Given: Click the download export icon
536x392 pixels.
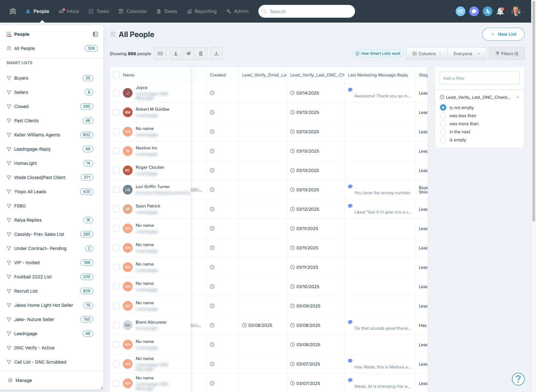Looking at the screenshot, I should pos(216,54).
